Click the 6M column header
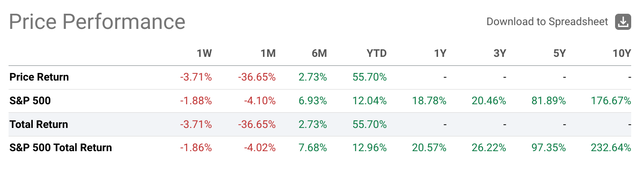 point(319,54)
